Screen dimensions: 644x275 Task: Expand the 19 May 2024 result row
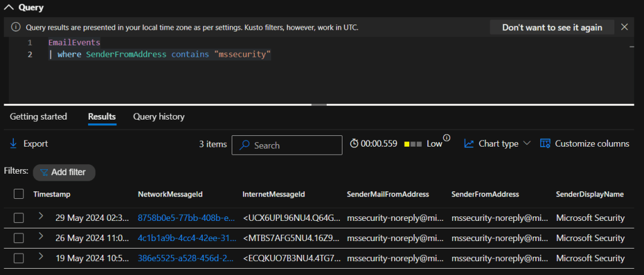[42, 258]
